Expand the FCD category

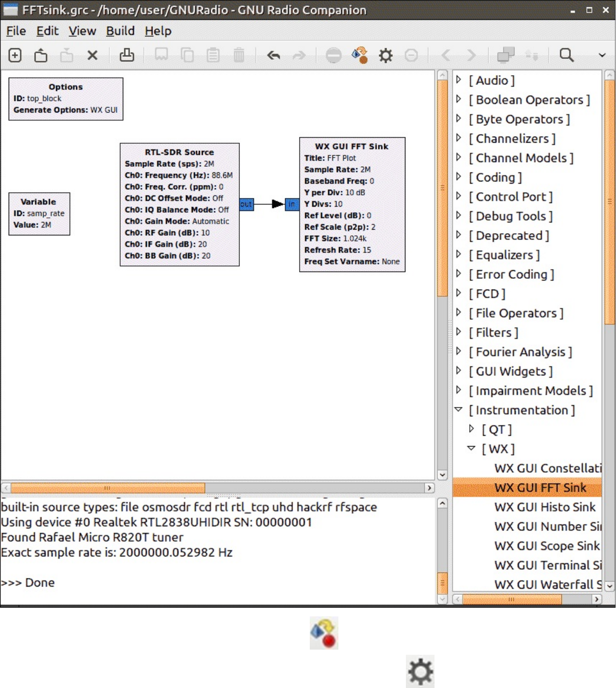pyautogui.click(x=459, y=293)
